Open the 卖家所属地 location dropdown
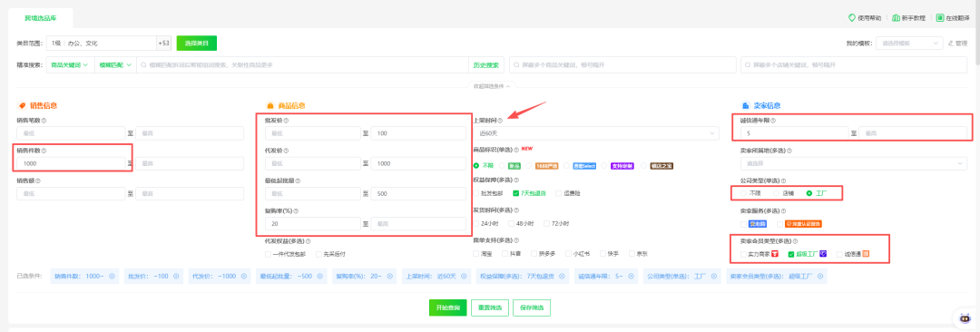Image resolution: width=980 pixels, height=332 pixels. point(853,163)
